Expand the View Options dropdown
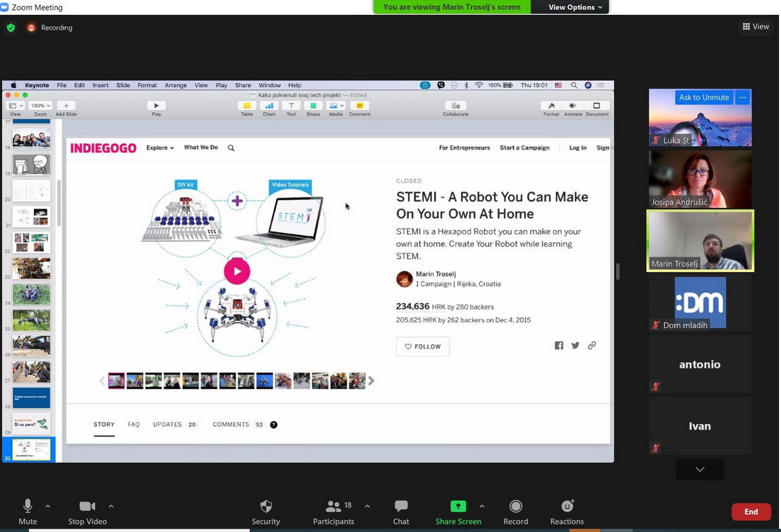Screen dimensions: 781x532 coord(575,7)
